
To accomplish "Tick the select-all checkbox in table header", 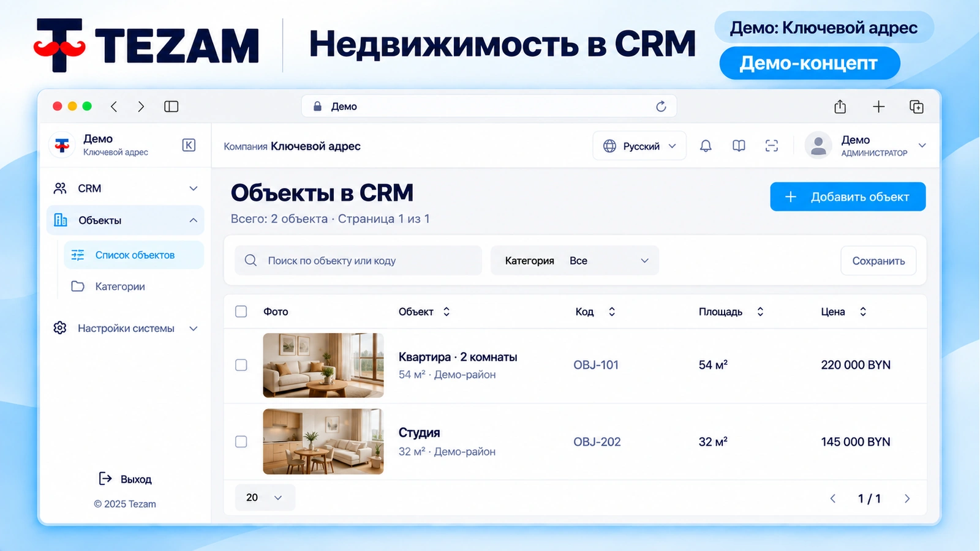I will click(241, 312).
